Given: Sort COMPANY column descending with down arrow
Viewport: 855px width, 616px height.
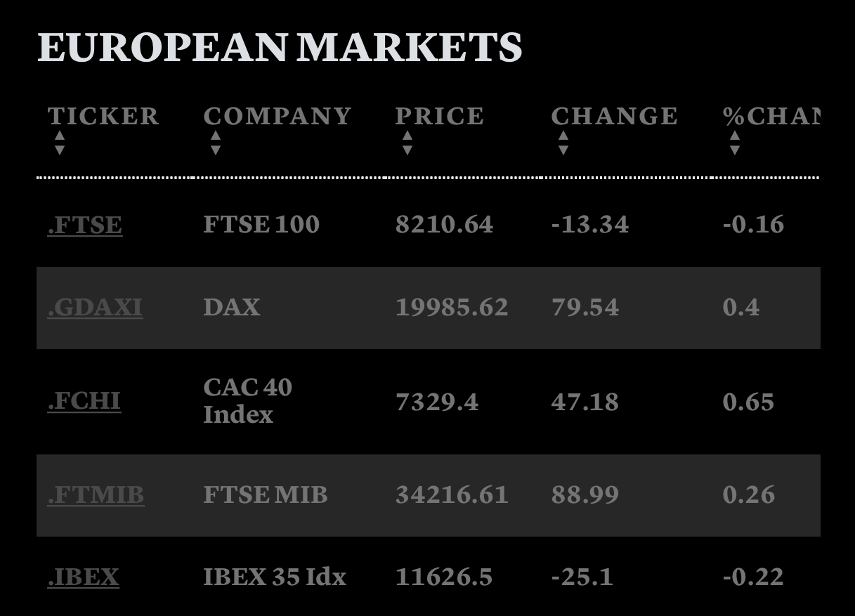Looking at the screenshot, I should coord(216,150).
